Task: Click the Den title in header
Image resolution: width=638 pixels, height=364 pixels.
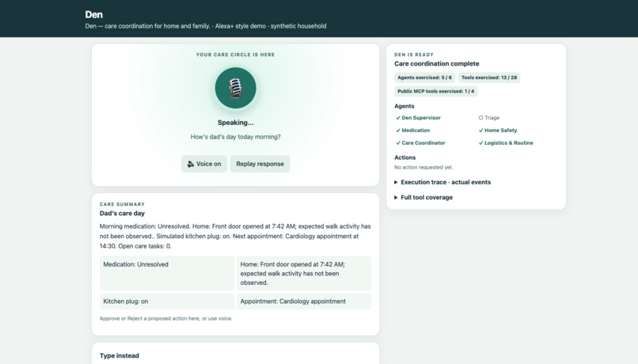Action: click(x=94, y=15)
